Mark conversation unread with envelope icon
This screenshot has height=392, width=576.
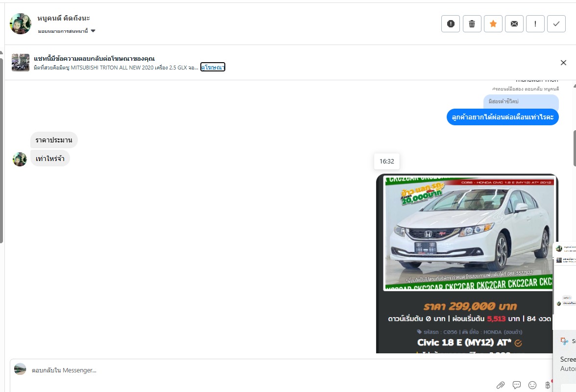(514, 24)
